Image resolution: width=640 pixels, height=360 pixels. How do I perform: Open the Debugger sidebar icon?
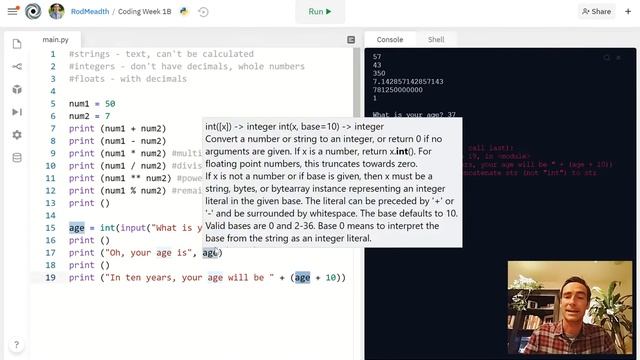(17, 112)
